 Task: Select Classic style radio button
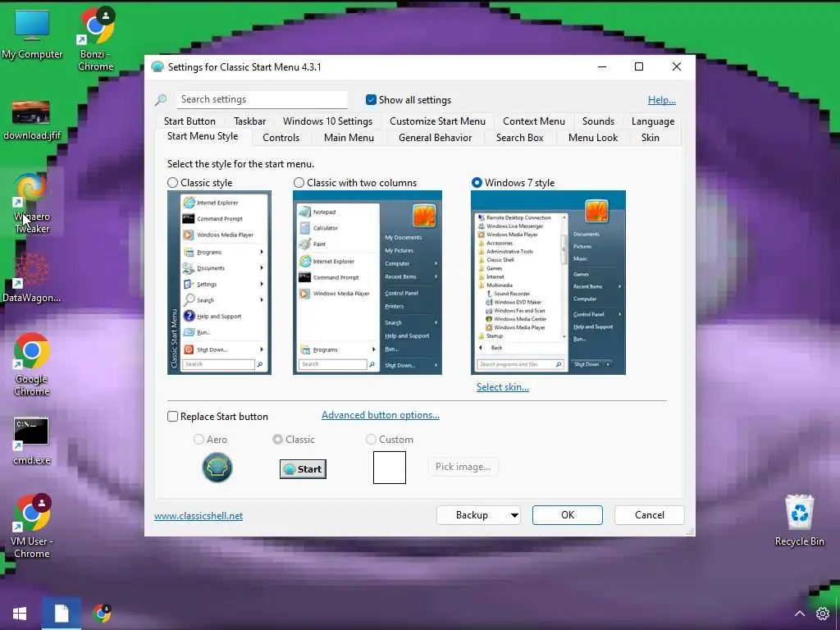[x=172, y=183]
